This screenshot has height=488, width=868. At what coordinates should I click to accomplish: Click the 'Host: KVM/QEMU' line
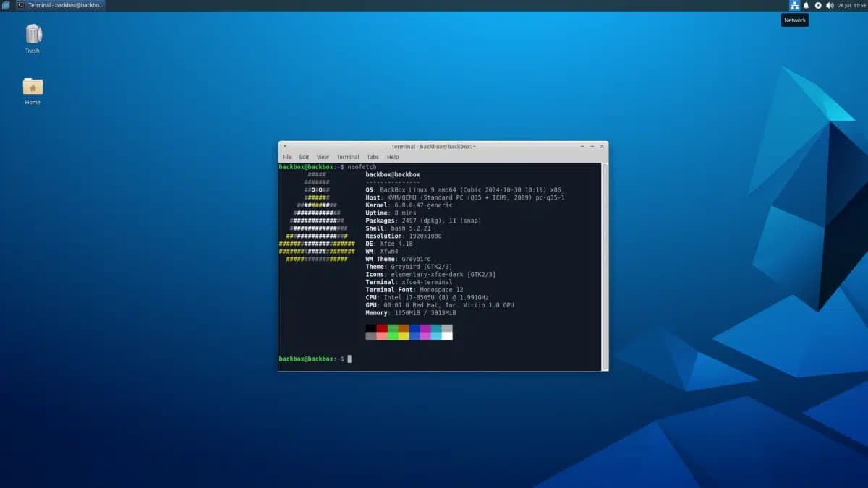click(465, 197)
